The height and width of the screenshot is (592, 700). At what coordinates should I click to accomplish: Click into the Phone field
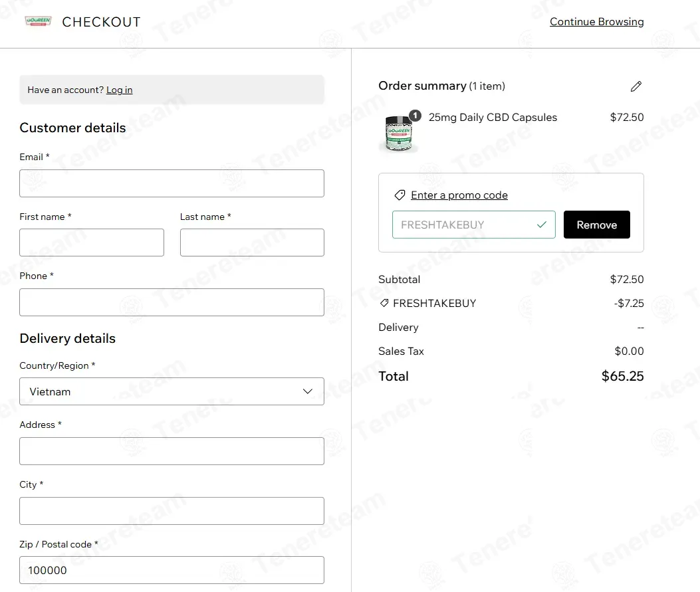(172, 302)
